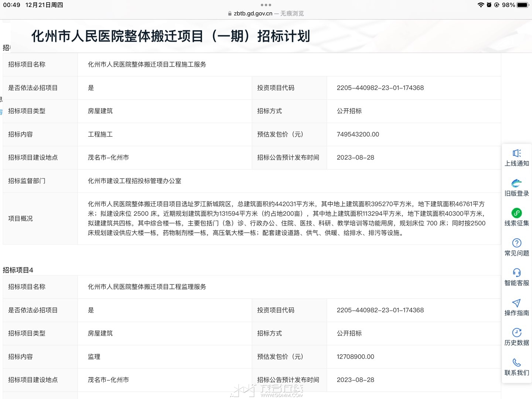Click 工程施工 bid content value
Image resolution: width=532 pixels, height=399 pixels.
[x=100, y=134]
